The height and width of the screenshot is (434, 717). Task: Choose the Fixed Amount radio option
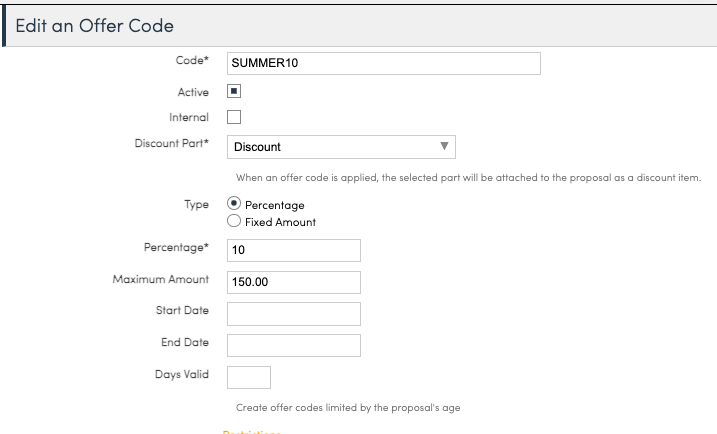[x=235, y=222]
